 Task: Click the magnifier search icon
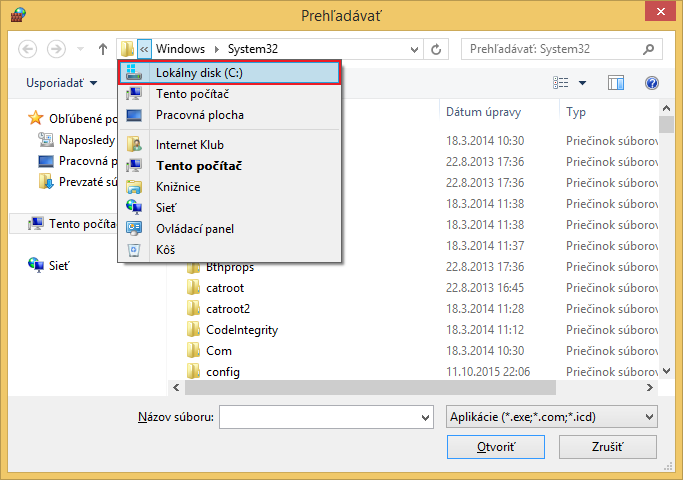[649, 49]
